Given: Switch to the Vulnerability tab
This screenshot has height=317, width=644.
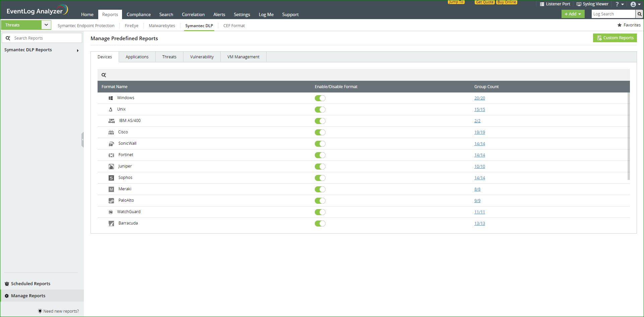Looking at the screenshot, I should pos(202,57).
